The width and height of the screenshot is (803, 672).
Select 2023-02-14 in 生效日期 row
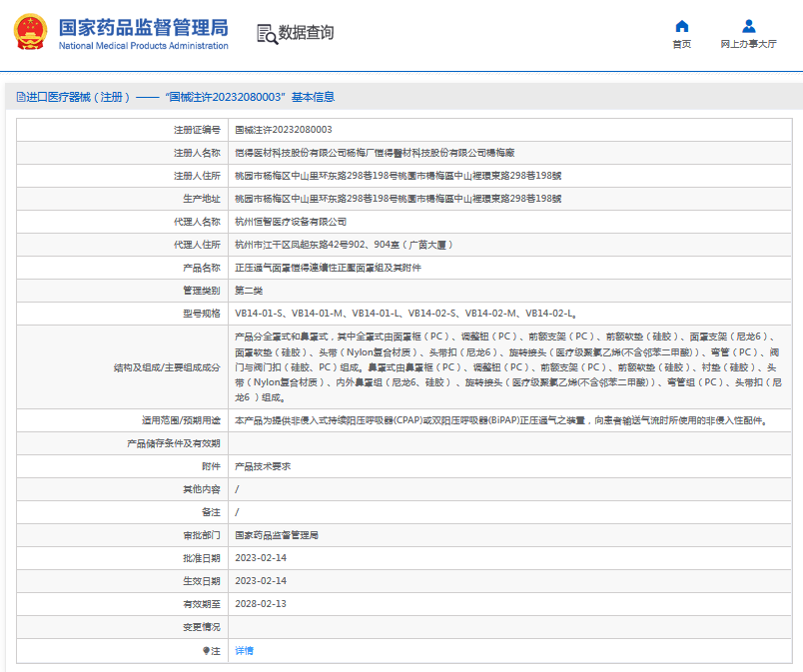click(x=261, y=581)
